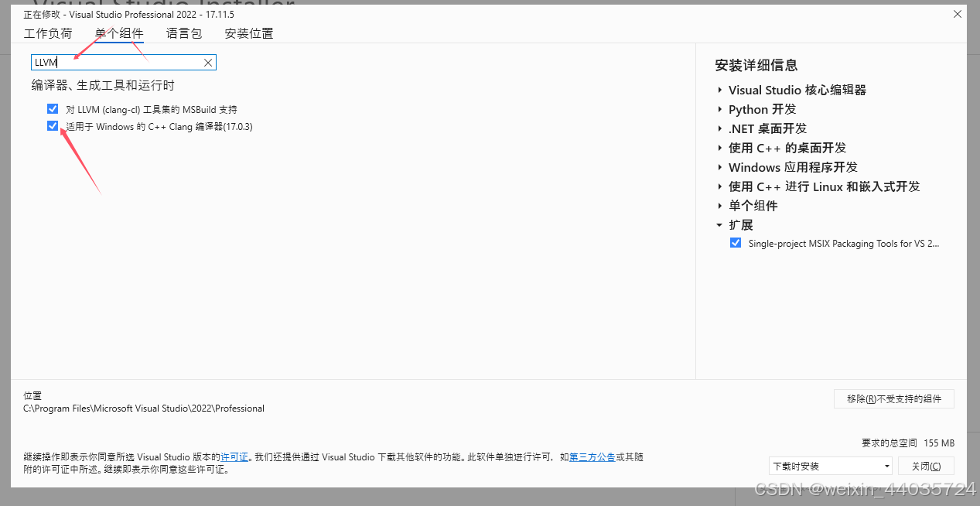Expand Windows 应用程序开发 details
Screen dimensions: 980x506
point(720,167)
